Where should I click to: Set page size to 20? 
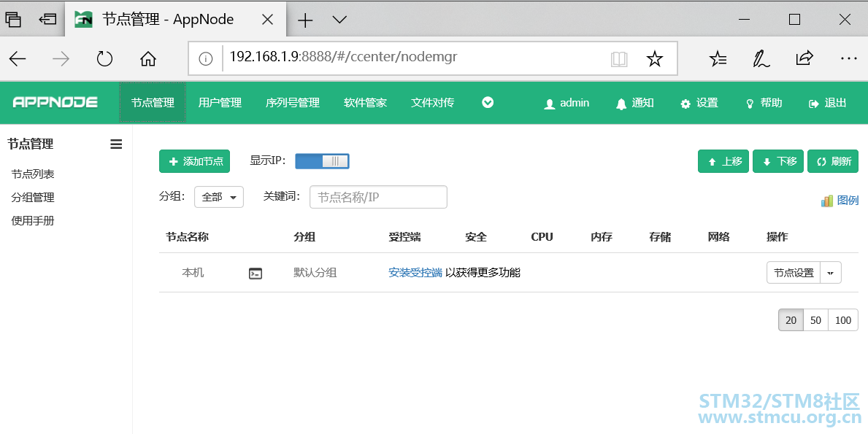(x=791, y=320)
